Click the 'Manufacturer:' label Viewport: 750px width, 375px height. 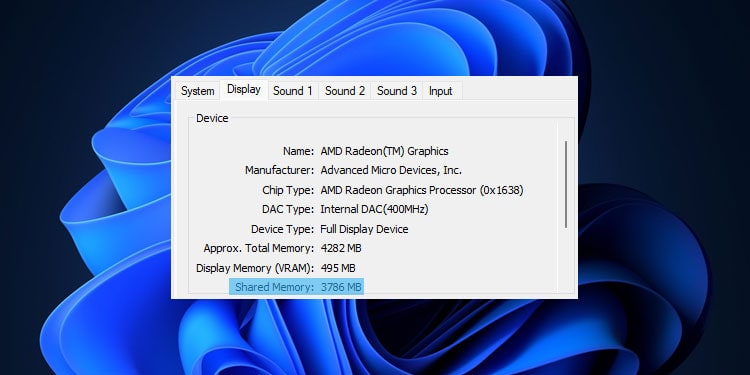click(279, 170)
